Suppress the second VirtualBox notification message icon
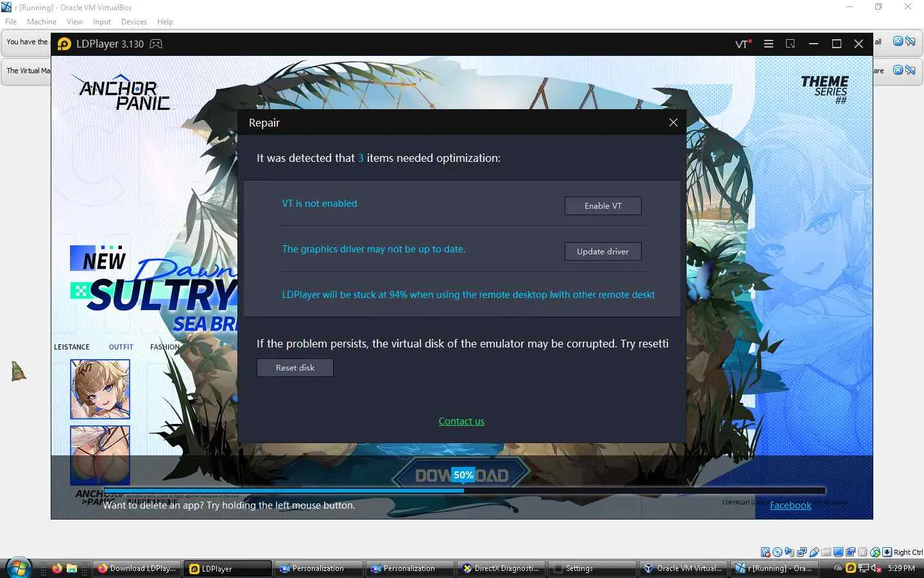 click(910, 70)
